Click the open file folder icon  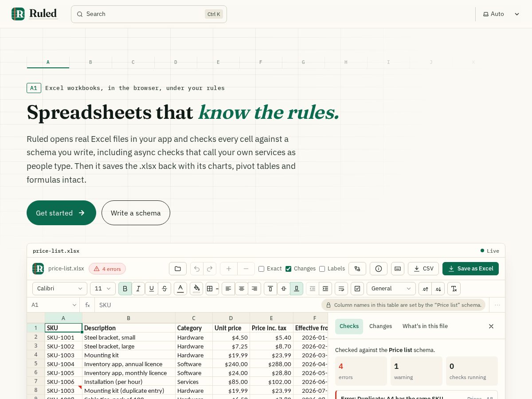point(178,269)
